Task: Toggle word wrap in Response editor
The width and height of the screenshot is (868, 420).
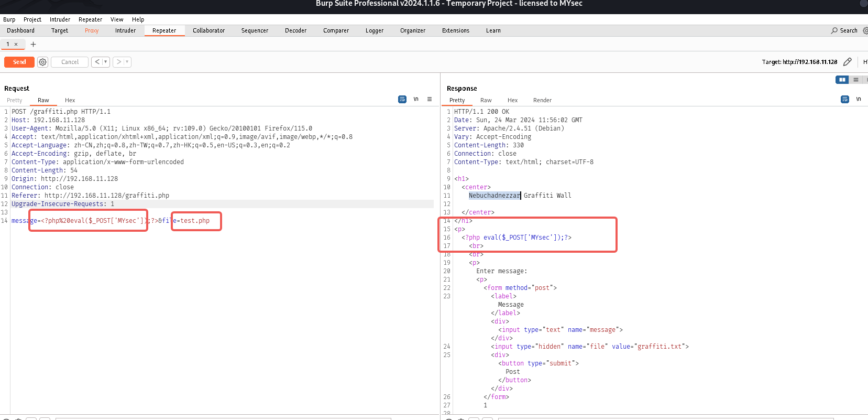Action: point(845,99)
